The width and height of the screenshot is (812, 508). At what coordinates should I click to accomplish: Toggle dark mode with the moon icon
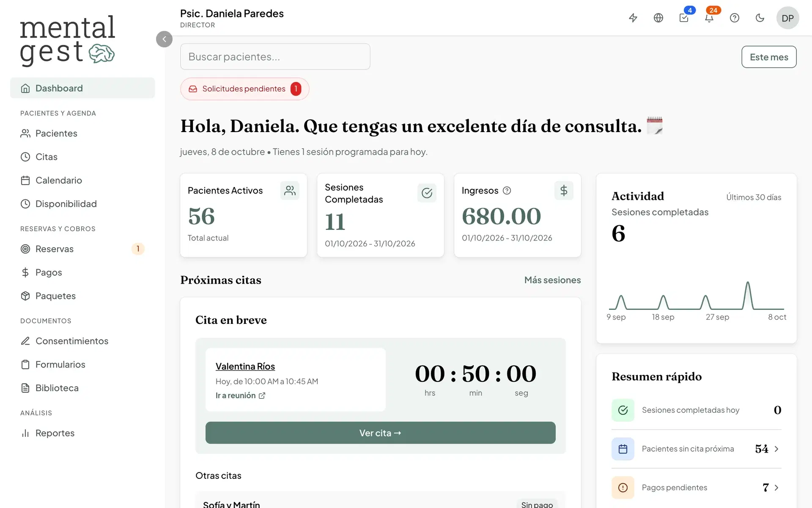pos(760,18)
